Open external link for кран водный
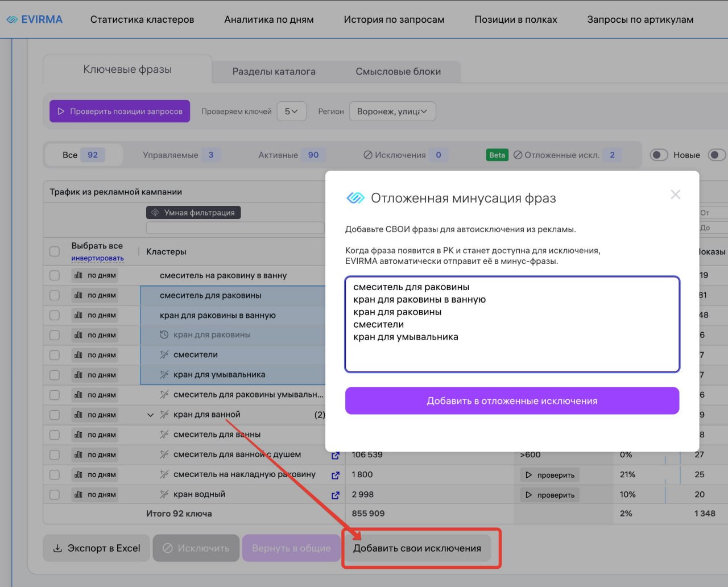This screenshot has height=587, width=728. click(335, 495)
